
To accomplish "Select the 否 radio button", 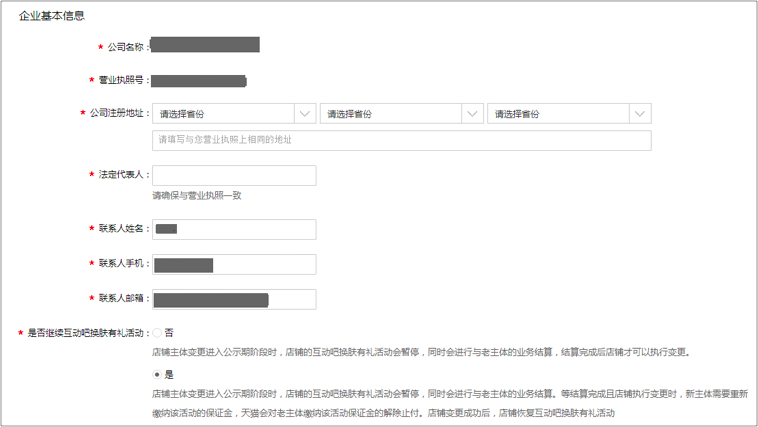I will click(157, 333).
